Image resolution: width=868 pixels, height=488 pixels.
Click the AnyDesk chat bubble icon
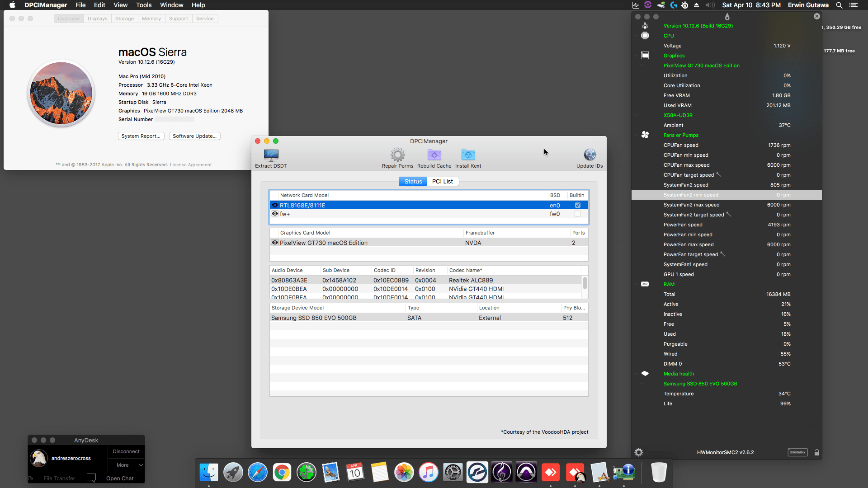[91, 478]
